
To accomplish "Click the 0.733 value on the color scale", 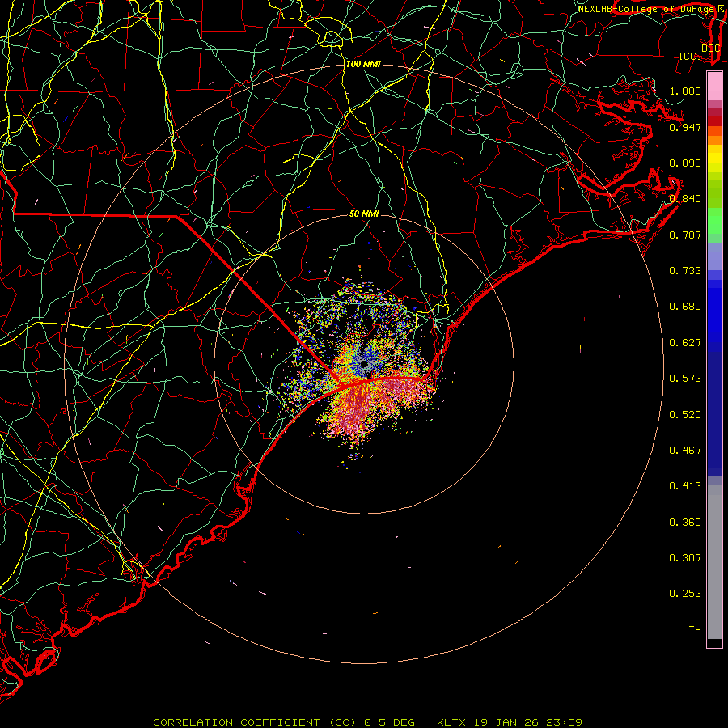I will click(685, 271).
